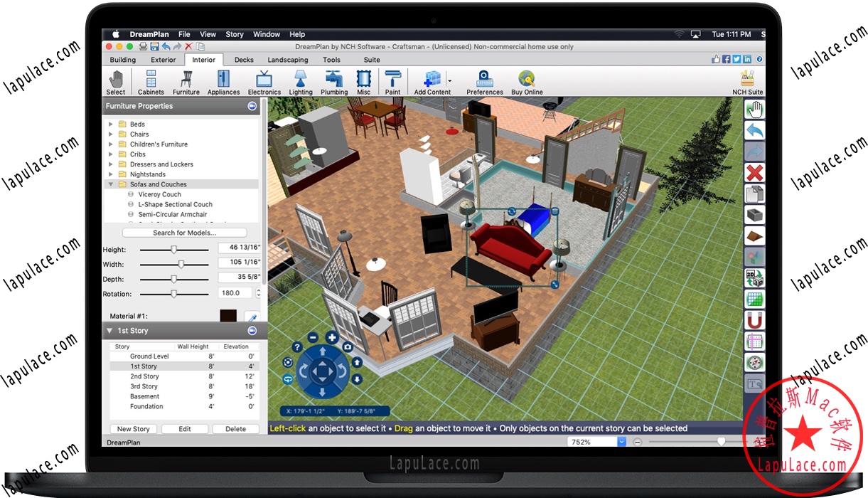Click the Twitter share icon

click(736, 60)
